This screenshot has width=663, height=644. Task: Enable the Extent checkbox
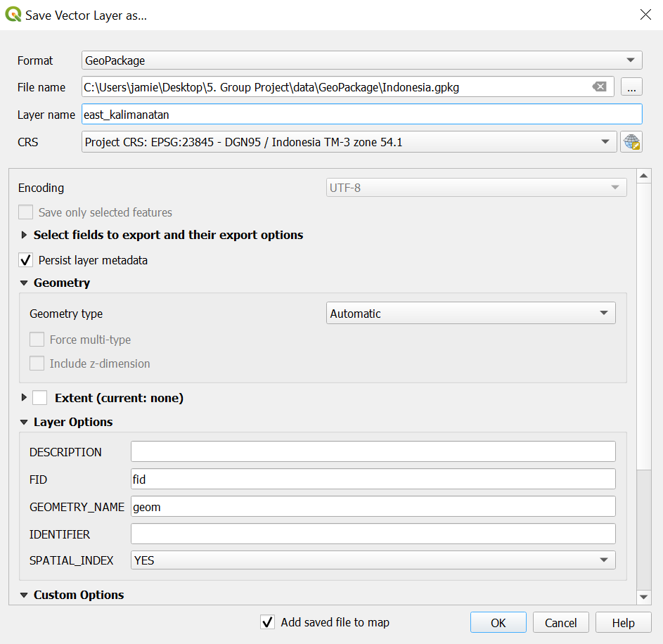40,398
